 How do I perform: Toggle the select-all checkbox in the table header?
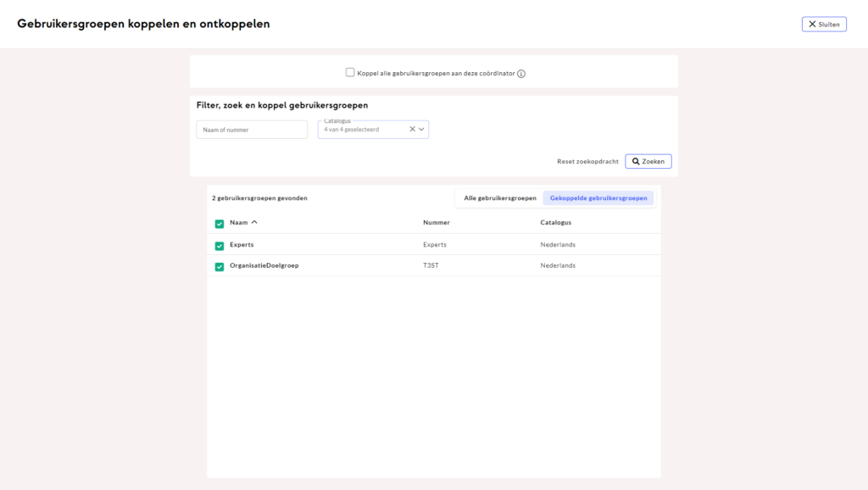click(x=220, y=224)
